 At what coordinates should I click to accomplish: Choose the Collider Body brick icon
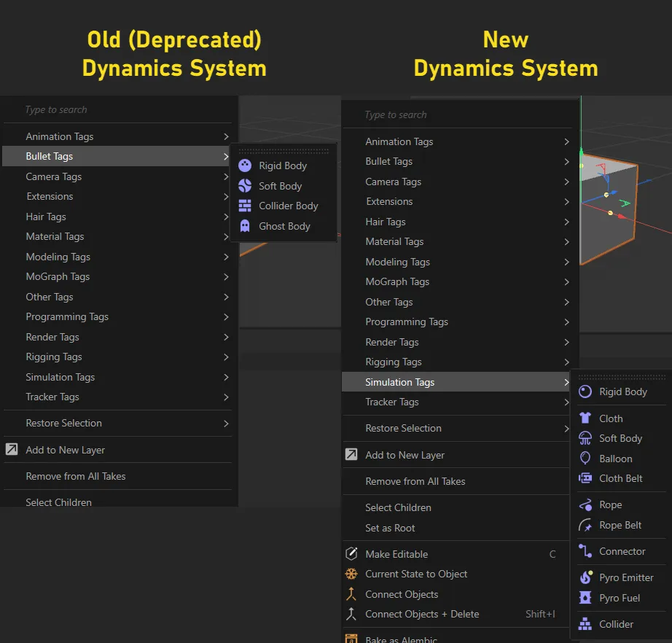tap(245, 206)
